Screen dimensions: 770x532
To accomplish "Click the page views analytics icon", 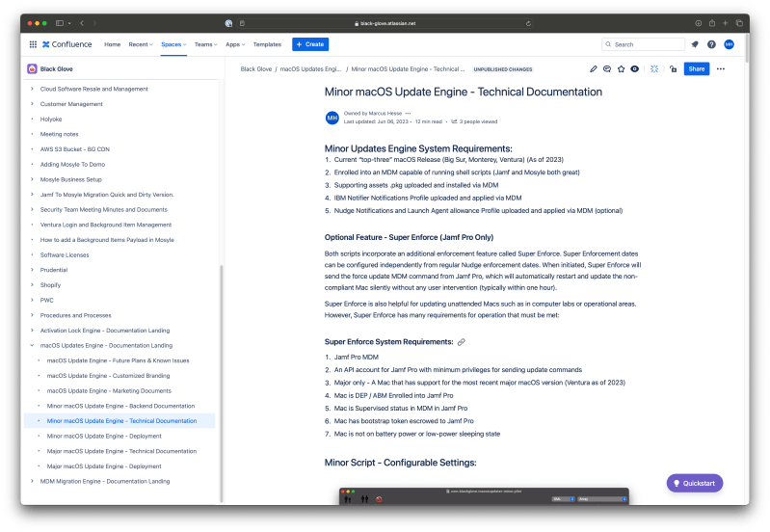I will (x=454, y=121).
